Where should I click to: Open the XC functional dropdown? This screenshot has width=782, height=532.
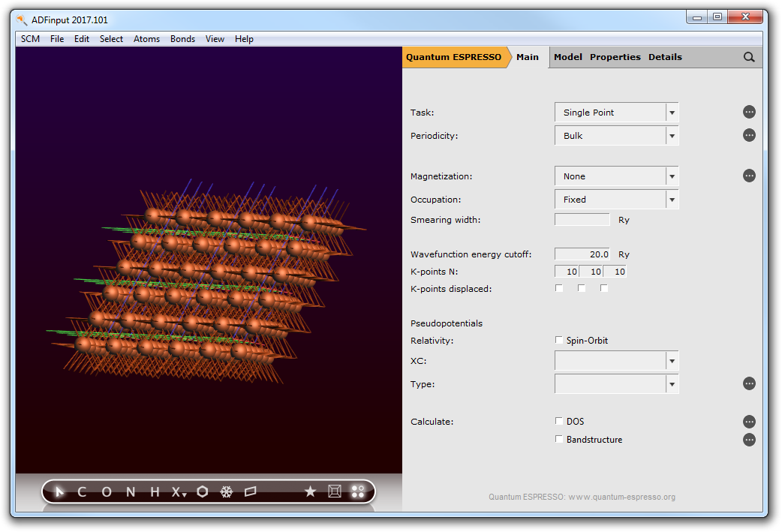[x=616, y=360]
